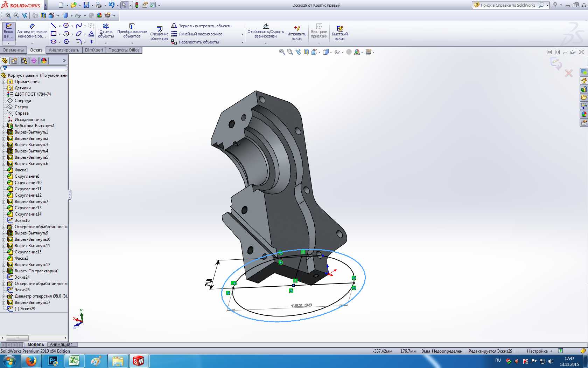Image resolution: width=588 pixels, height=368 pixels.
Task: Select Скругление10 in the feature tree
Action: click(x=28, y=183)
